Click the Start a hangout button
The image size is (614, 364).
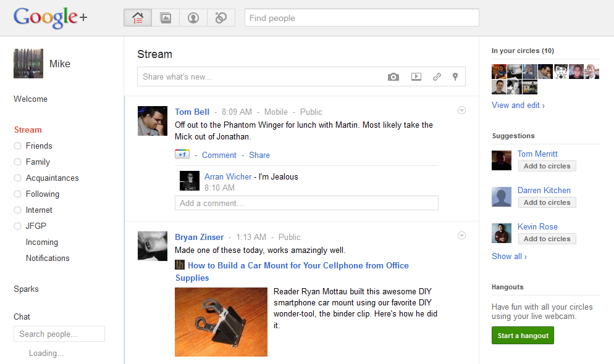pyautogui.click(x=523, y=336)
